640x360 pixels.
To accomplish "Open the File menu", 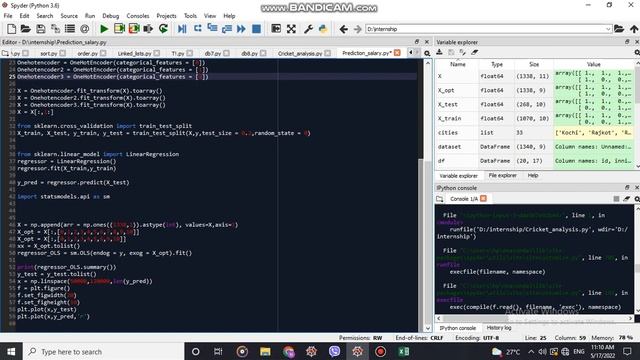I will [8, 16].
